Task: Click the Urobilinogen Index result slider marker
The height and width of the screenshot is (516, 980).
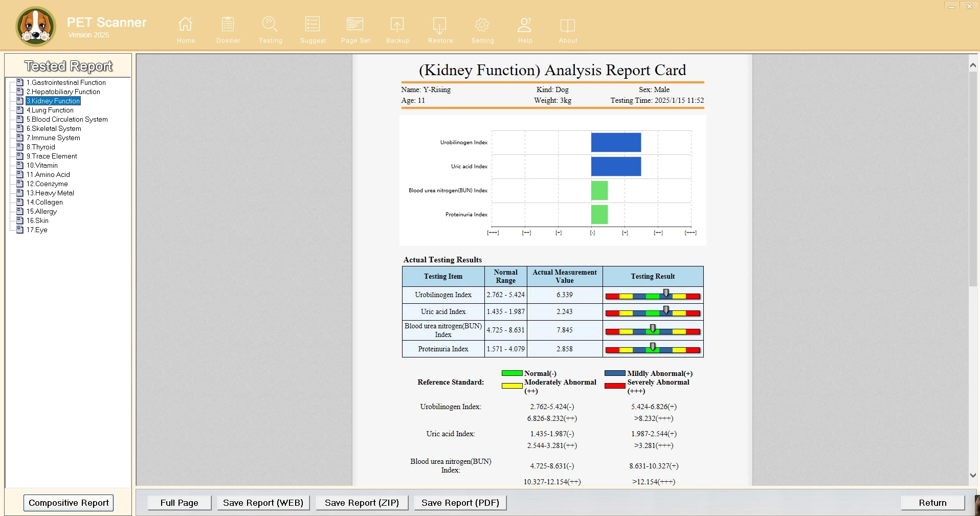Action: coord(666,293)
